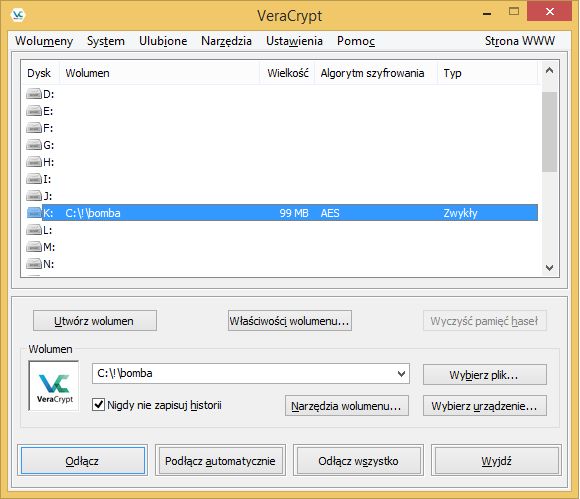The image size is (580, 499).
Task: Open the Ulubione menu
Action: pos(163,41)
